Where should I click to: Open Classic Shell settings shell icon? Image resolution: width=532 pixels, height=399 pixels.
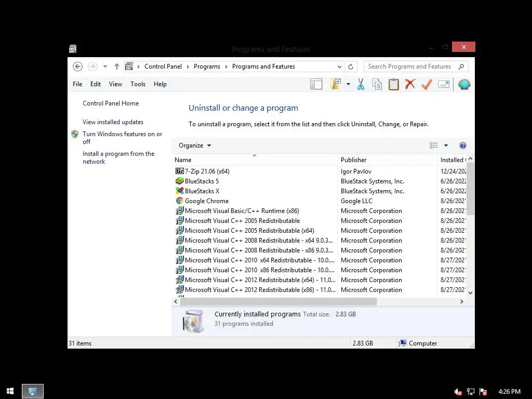tap(464, 84)
